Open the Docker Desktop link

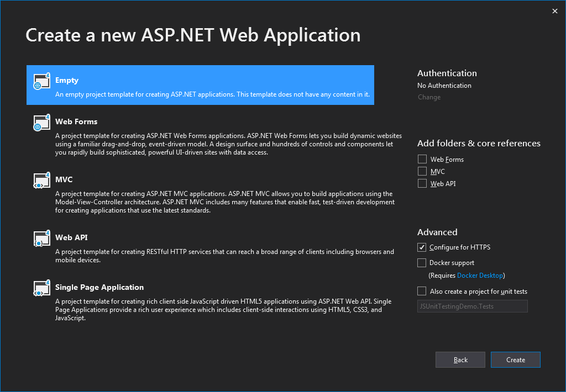480,276
